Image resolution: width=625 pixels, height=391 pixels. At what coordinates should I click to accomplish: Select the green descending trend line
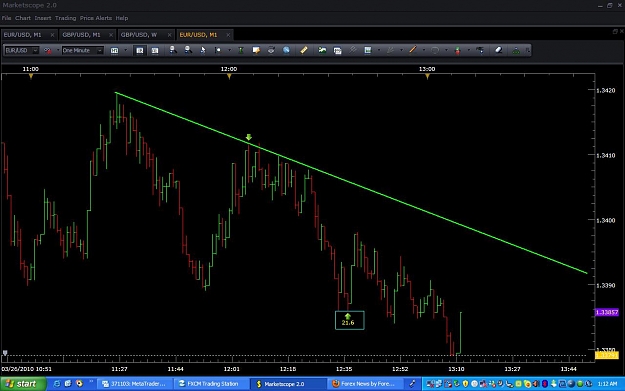[351, 183]
